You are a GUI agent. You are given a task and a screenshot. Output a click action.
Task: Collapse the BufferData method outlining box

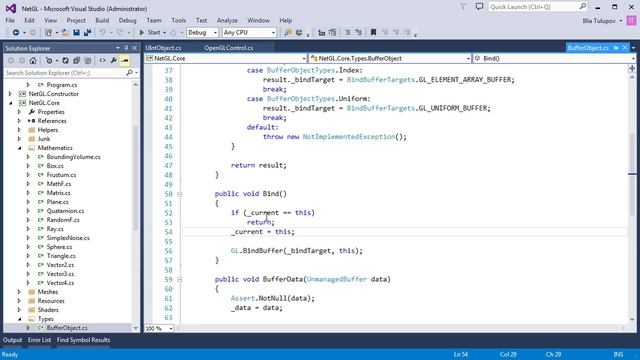[179, 280]
